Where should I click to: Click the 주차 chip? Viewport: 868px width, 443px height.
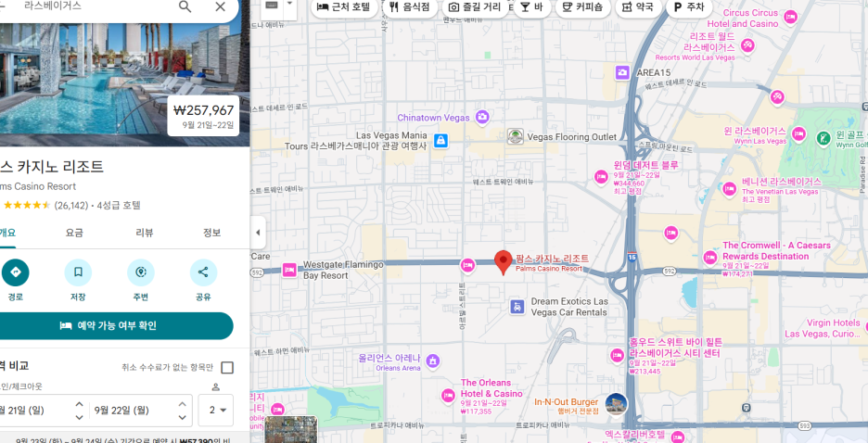click(x=689, y=7)
